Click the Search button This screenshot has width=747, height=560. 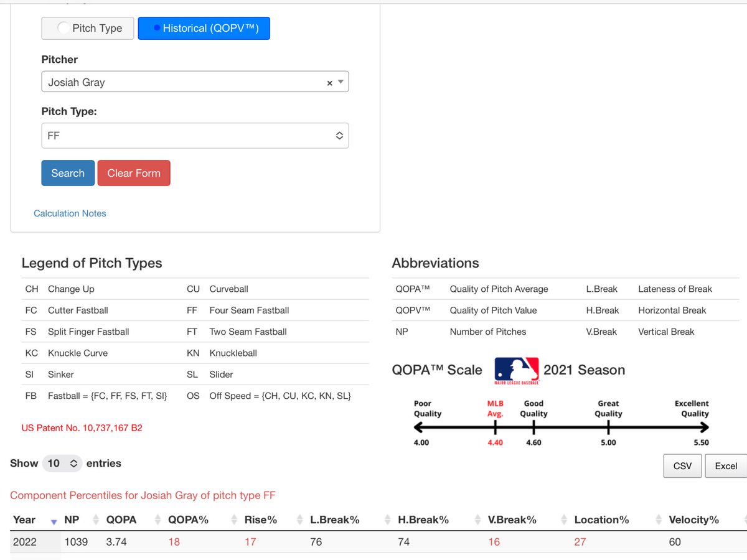pyautogui.click(x=67, y=173)
